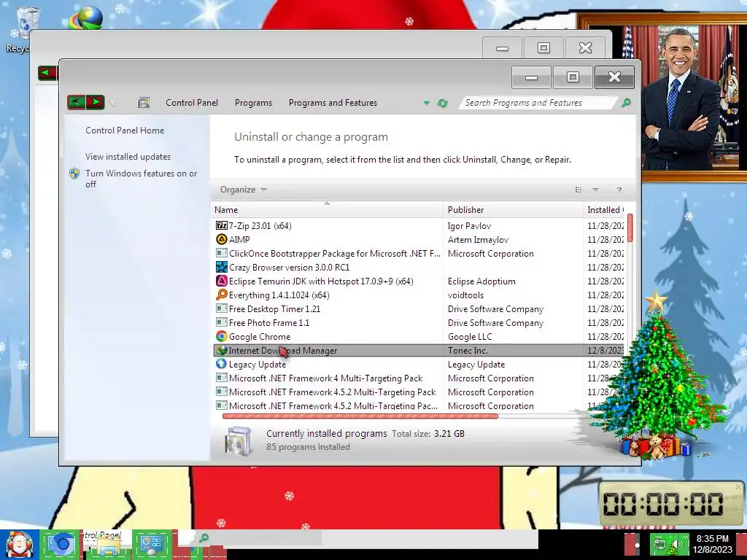Click the taskbar search magnifier icon
The width and height of the screenshot is (747, 560).
(204, 538)
